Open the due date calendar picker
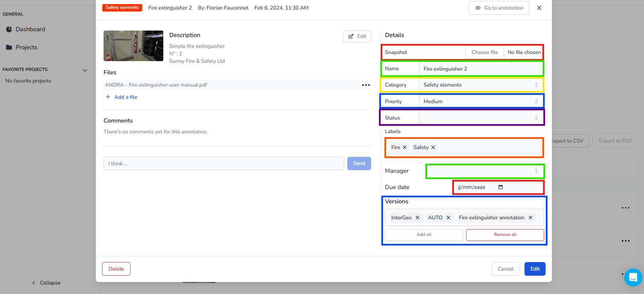 (x=500, y=187)
